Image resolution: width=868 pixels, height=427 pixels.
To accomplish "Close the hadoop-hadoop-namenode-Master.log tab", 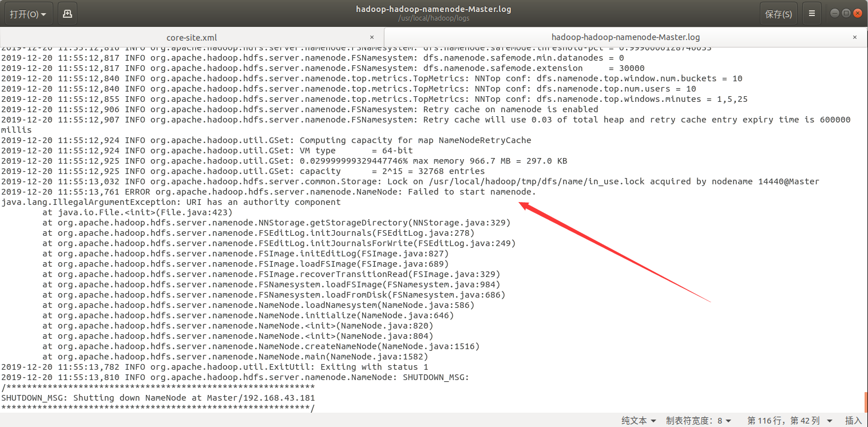I will tap(855, 37).
